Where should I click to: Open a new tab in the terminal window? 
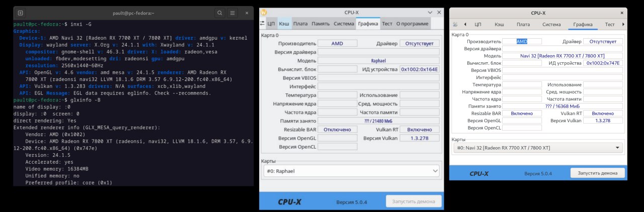coord(20,13)
